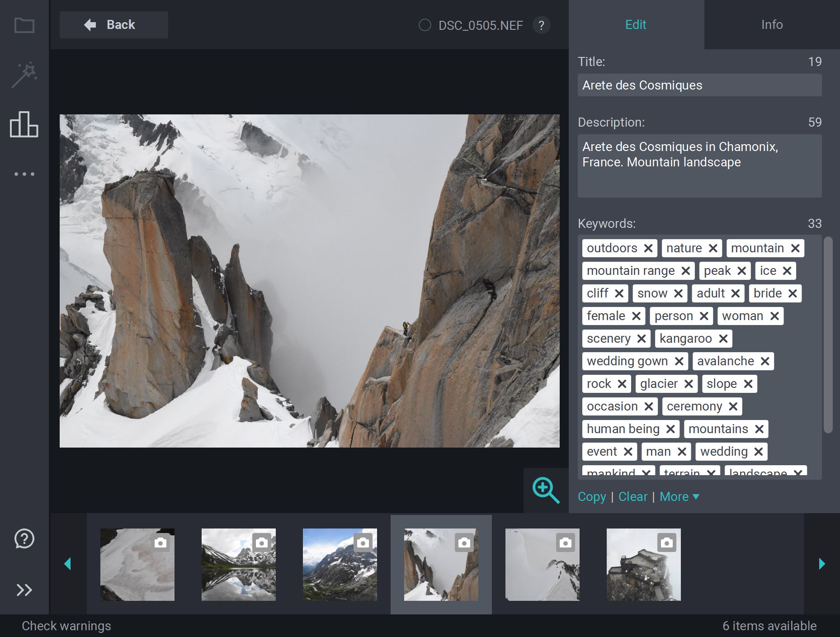840x637 pixels.
Task: Select the mountain lake reflection thumbnail
Action: coord(238,564)
